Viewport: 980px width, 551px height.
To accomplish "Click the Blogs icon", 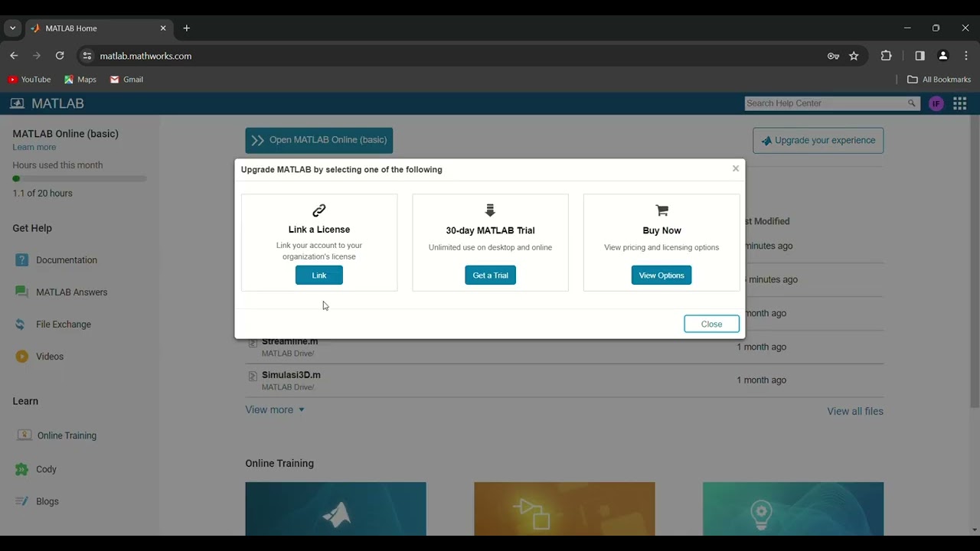I will point(21,501).
